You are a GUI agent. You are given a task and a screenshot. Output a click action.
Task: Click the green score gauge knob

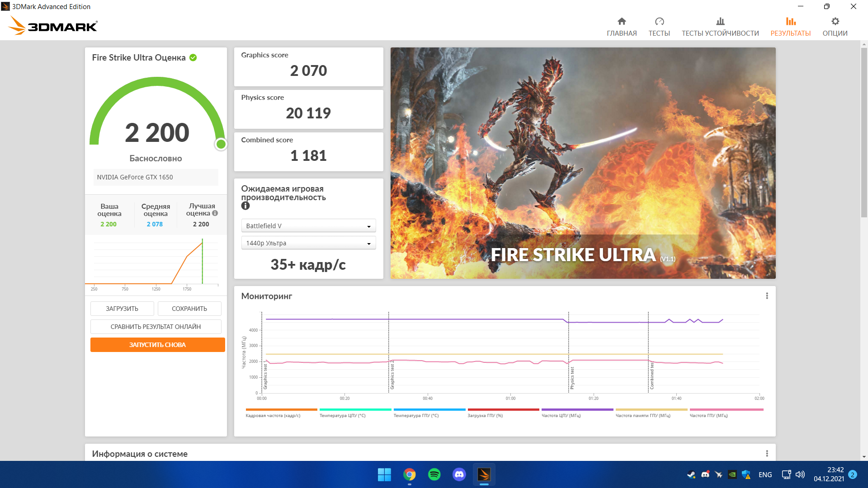[221, 144]
